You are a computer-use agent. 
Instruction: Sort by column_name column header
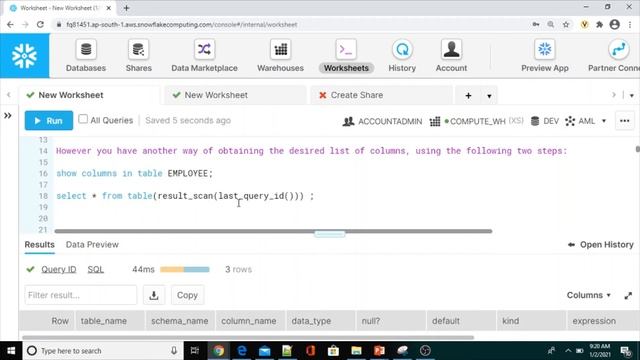pos(249,321)
